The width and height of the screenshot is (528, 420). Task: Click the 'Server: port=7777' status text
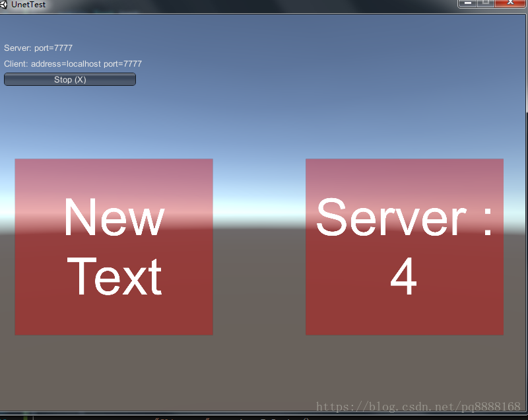[38, 48]
